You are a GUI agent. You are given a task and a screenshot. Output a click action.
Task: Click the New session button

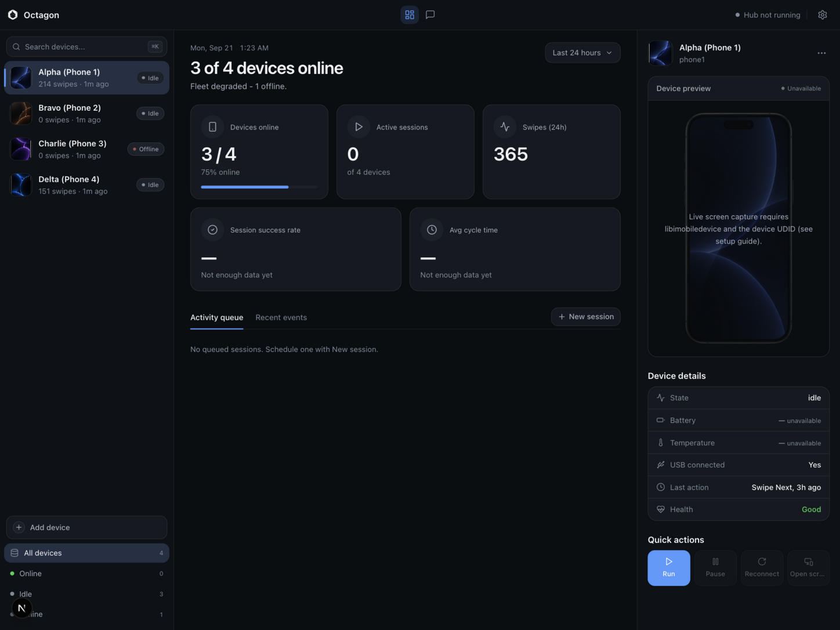coord(585,317)
